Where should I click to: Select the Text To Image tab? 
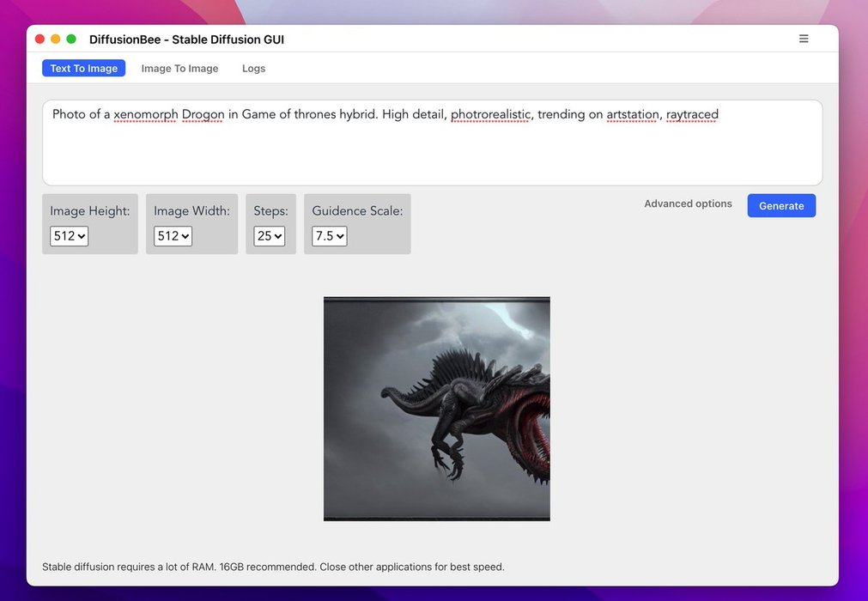pos(83,68)
